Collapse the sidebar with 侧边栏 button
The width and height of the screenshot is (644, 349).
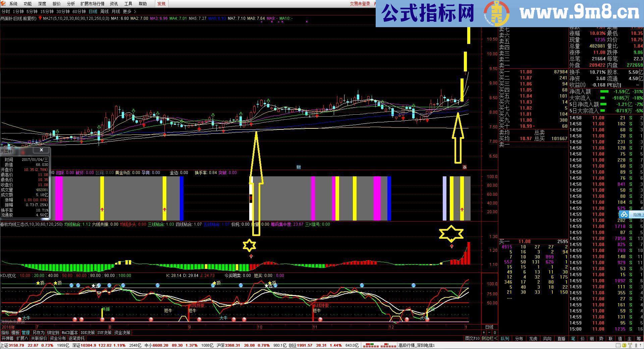point(489,339)
